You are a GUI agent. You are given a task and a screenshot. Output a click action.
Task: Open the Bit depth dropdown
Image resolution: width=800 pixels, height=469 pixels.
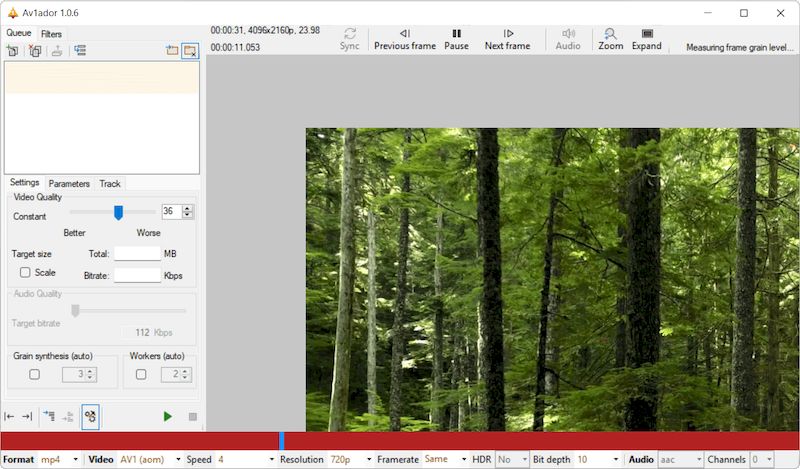click(x=594, y=459)
